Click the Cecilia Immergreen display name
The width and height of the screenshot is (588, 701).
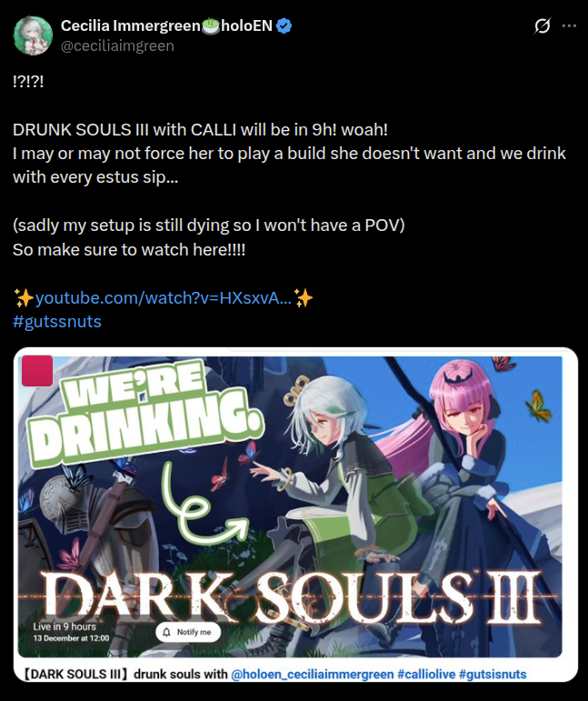tap(131, 26)
